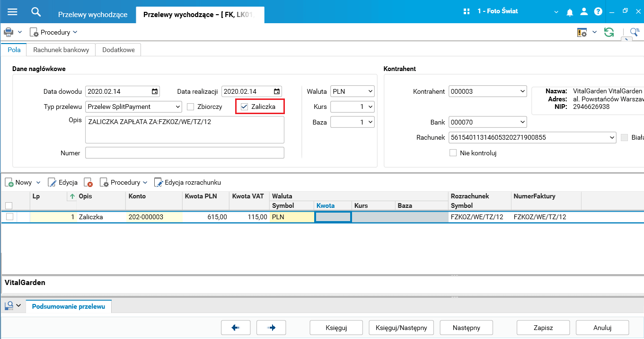Click the user profile icon
This screenshot has width=644, height=339.
(x=584, y=12)
